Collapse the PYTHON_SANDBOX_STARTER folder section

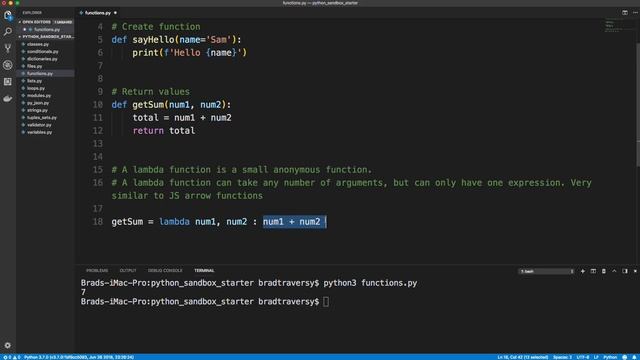coord(46,37)
